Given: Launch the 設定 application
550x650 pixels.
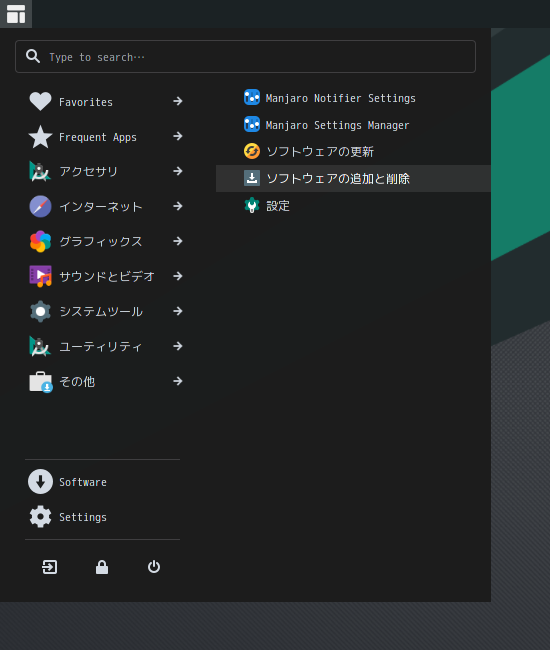Looking at the screenshot, I should coord(278,206).
